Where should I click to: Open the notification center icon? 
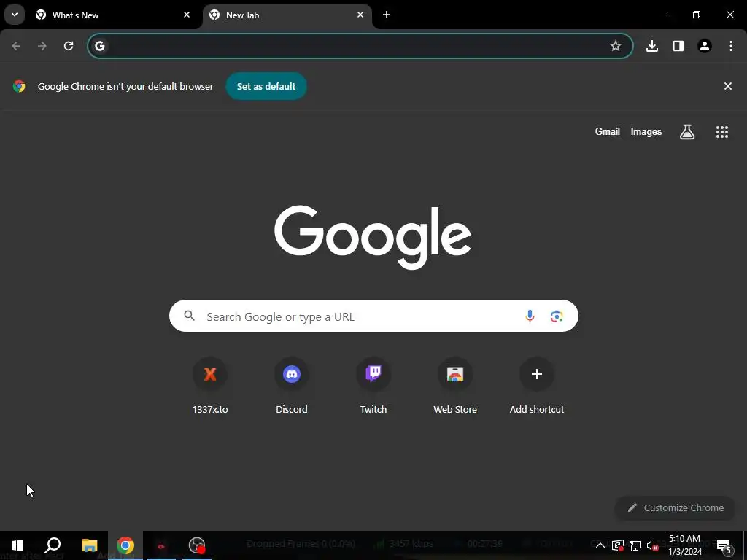click(724, 546)
